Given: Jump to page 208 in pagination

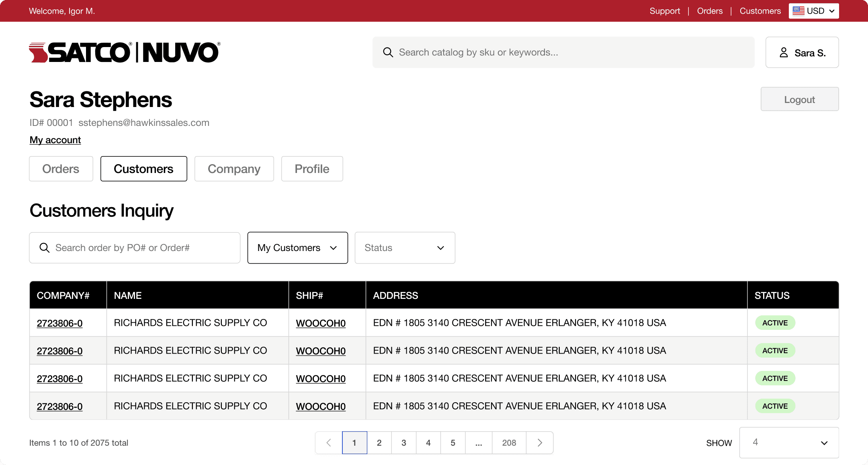Looking at the screenshot, I should click(509, 442).
